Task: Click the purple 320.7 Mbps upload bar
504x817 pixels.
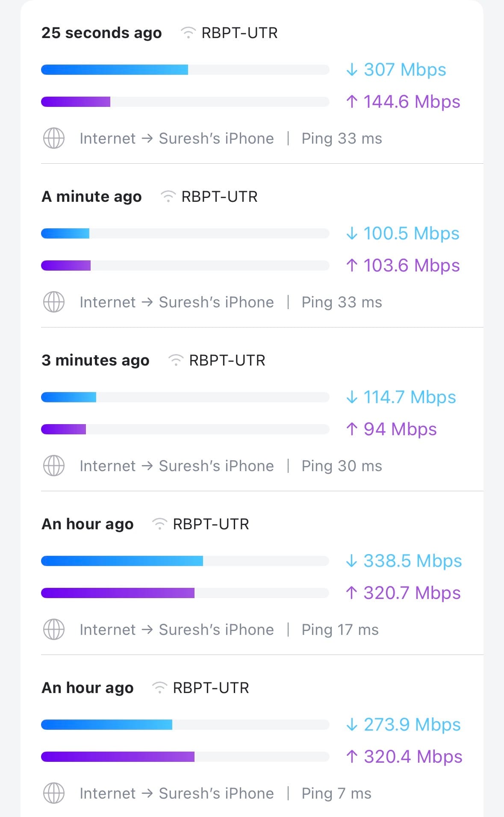Action: [118, 593]
